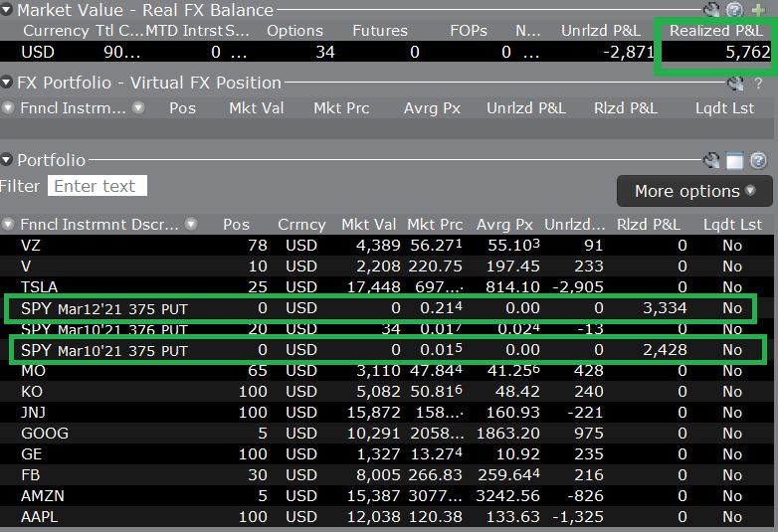This screenshot has height=532, width=778.
Task: Select the V position row
Action: [387, 266]
